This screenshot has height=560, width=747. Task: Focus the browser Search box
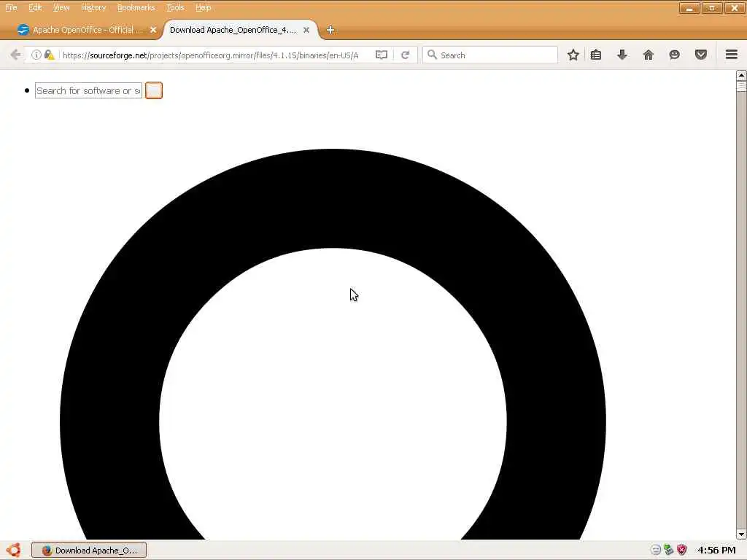(491, 55)
